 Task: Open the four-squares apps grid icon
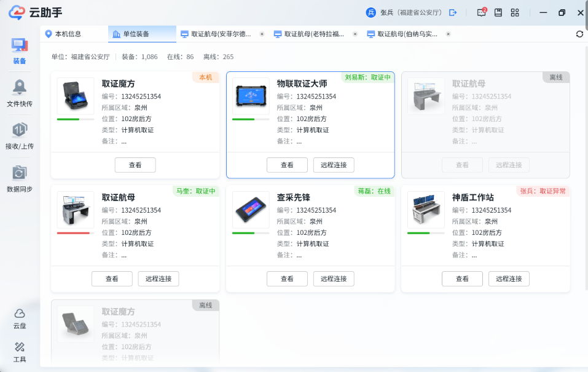(x=515, y=12)
